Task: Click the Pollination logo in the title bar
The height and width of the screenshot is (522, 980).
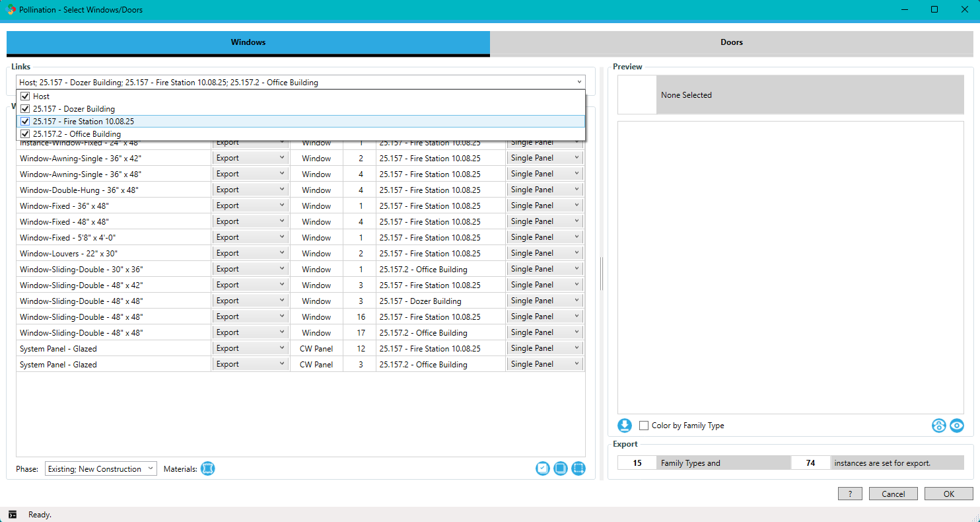Action: [11, 10]
